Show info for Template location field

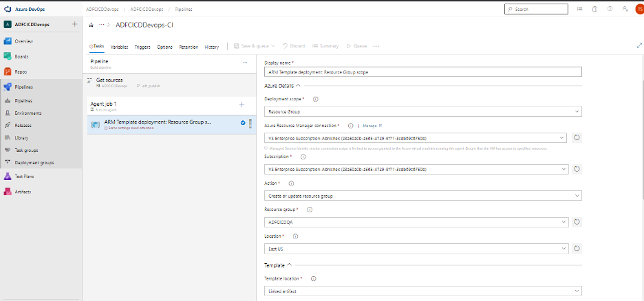[x=313, y=278]
